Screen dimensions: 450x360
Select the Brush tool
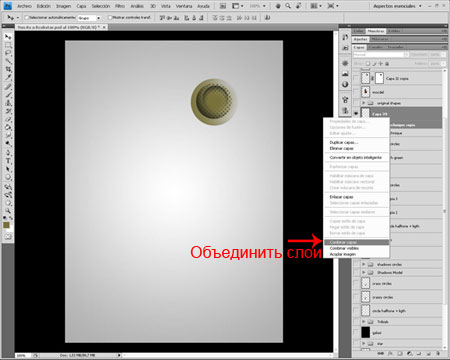pyautogui.click(x=8, y=95)
